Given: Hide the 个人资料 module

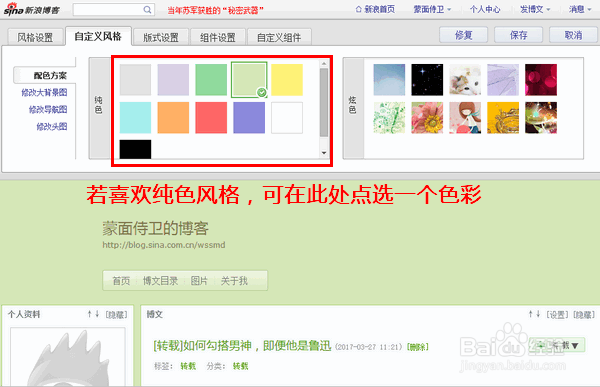Looking at the screenshot, I should coord(116,315).
